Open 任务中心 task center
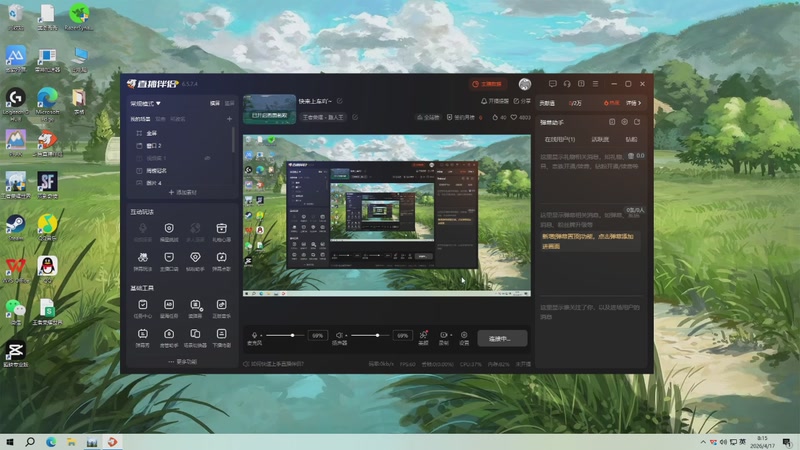 click(143, 308)
